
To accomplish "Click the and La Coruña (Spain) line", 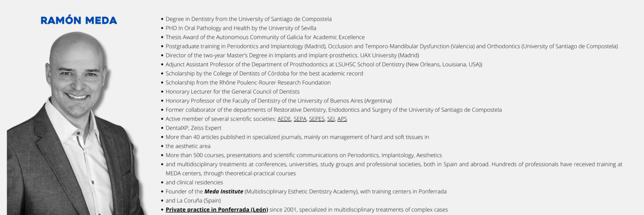I will pos(193,201).
